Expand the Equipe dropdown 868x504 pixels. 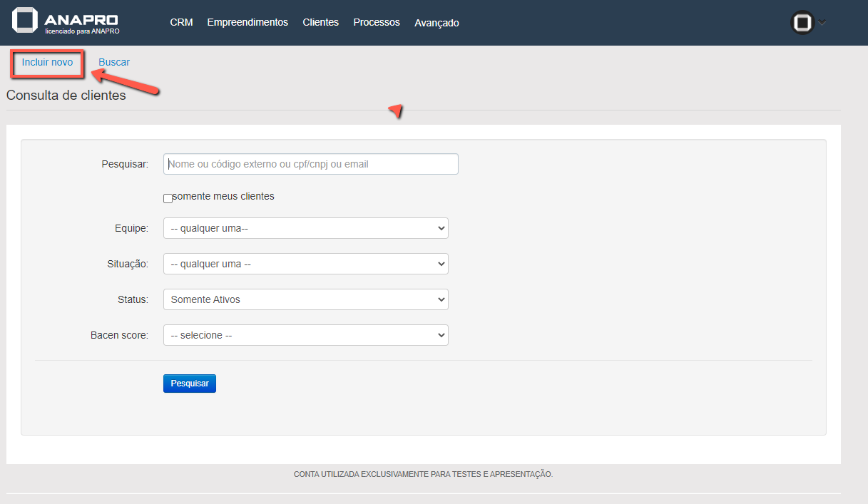(305, 228)
